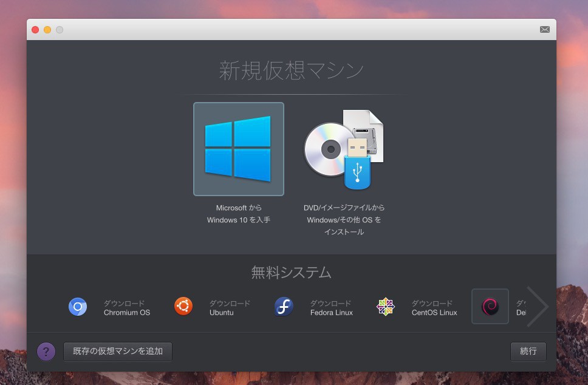
Task: Click the 新規仮想マシン heading
Action: [x=292, y=70]
